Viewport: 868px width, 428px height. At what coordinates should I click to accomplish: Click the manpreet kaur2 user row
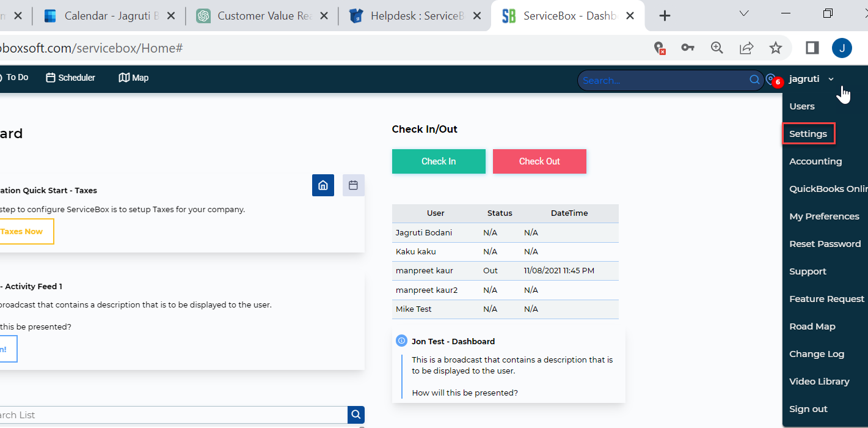(x=505, y=290)
